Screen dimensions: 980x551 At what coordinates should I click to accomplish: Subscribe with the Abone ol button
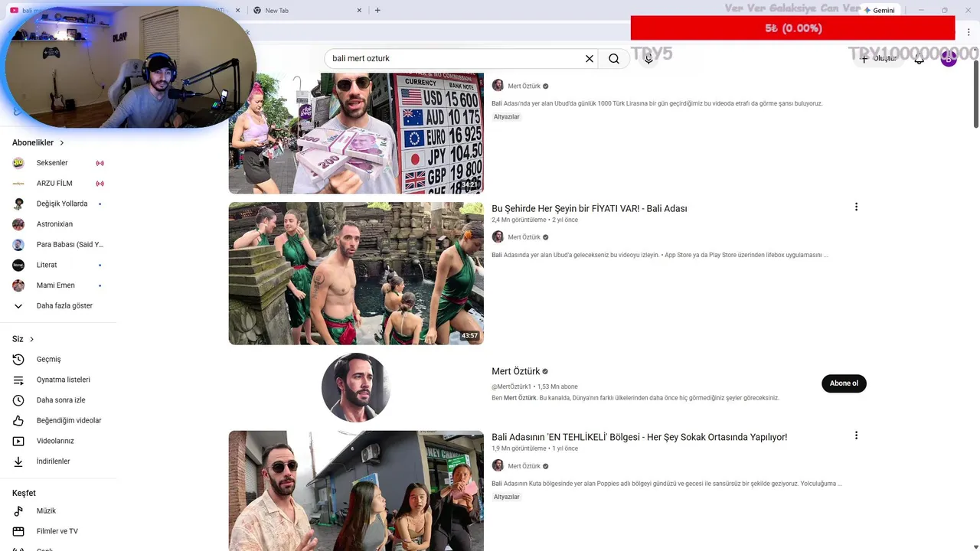pos(844,383)
